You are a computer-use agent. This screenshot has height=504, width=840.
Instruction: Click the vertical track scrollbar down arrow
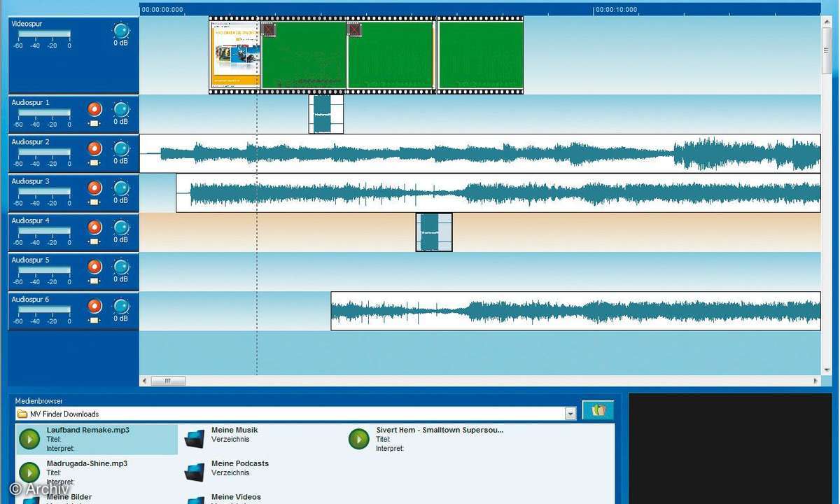tap(827, 370)
